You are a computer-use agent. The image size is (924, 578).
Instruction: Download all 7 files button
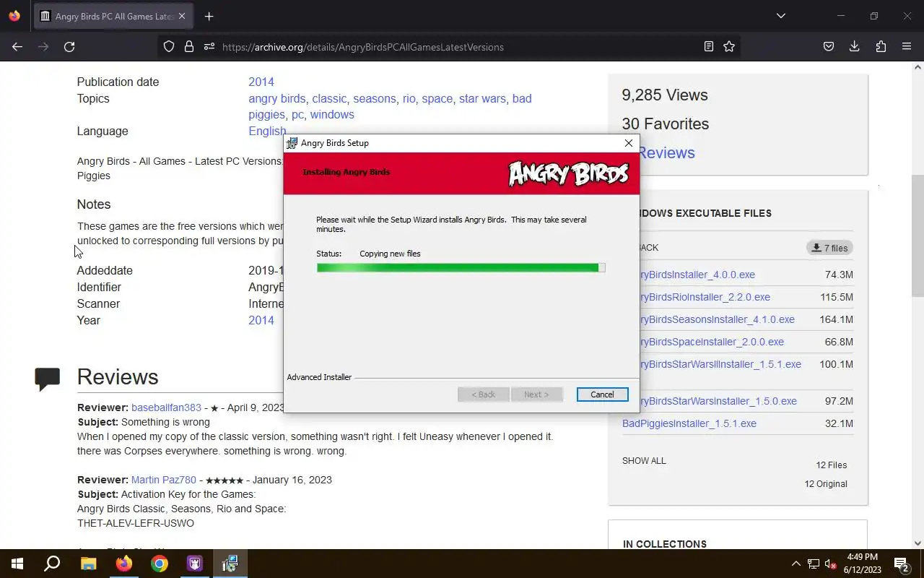pyautogui.click(x=829, y=248)
